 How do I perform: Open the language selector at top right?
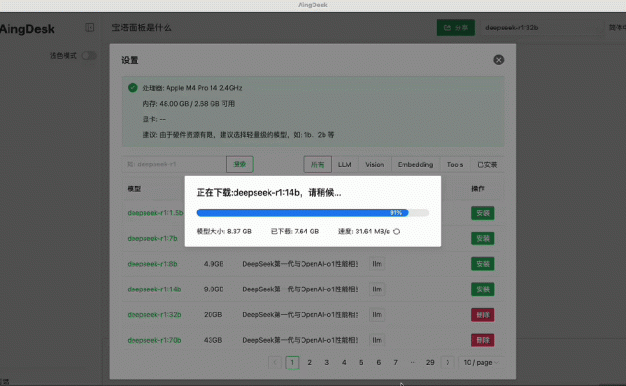tap(616, 28)
